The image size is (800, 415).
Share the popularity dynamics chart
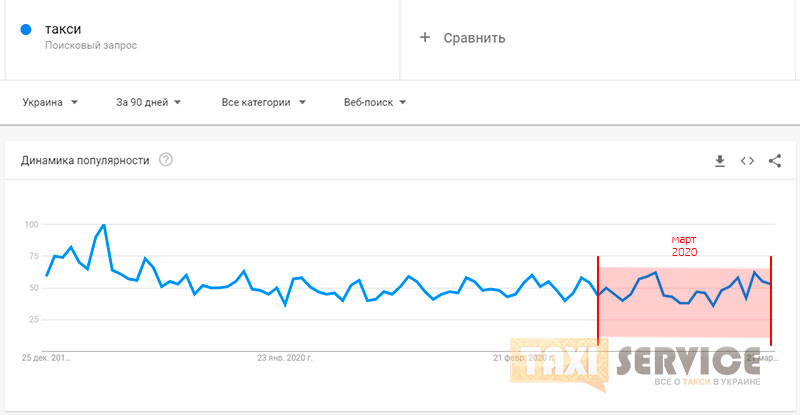click(x=775, y=161)
